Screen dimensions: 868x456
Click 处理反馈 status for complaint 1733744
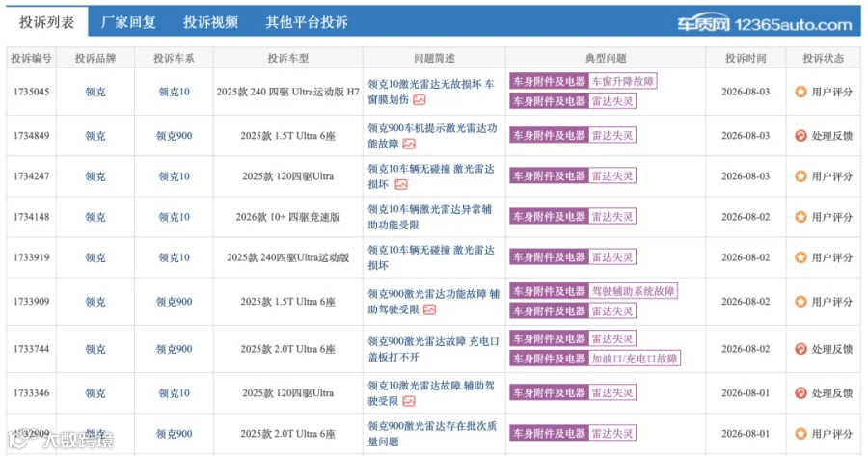click(x=832, y=349)
